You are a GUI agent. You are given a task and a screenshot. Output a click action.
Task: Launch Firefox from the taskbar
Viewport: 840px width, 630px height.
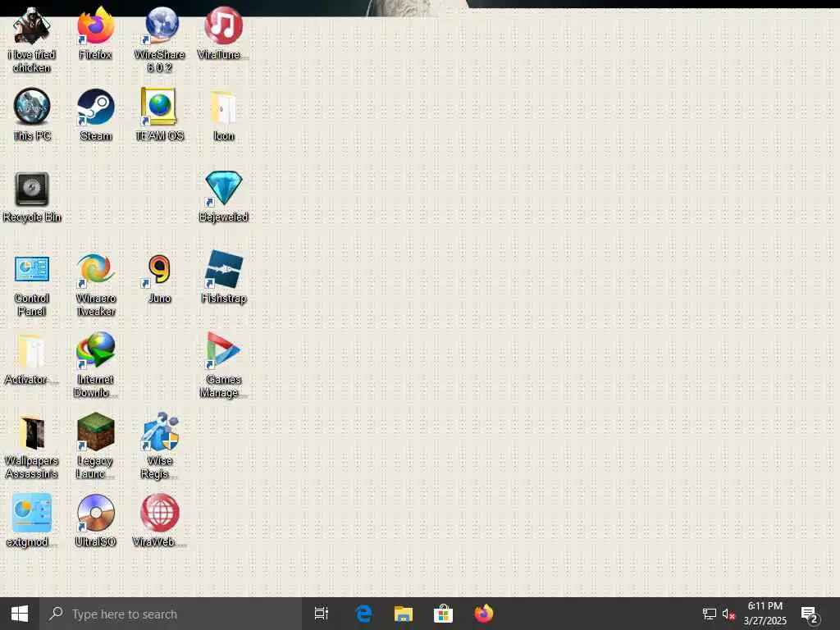(484, 614)
